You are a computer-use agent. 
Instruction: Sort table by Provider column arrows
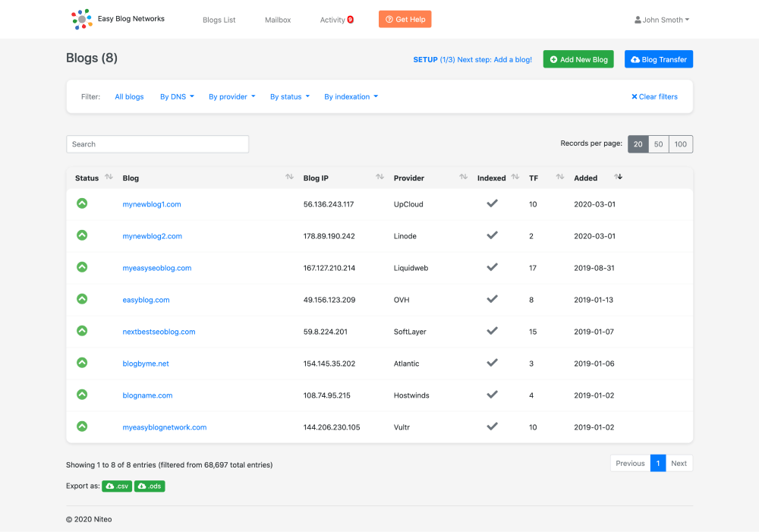pyautogui.click(x=463, y=177)
